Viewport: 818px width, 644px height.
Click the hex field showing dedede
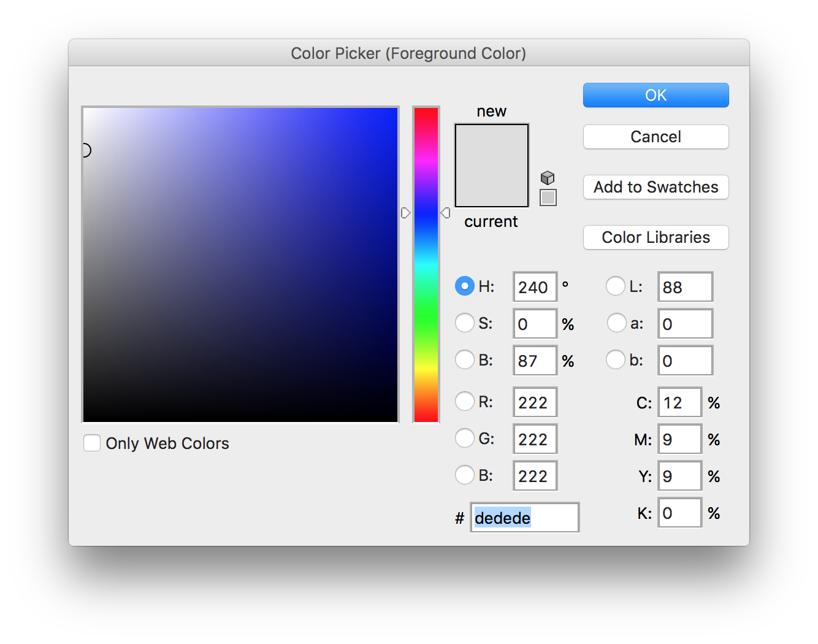524,517
